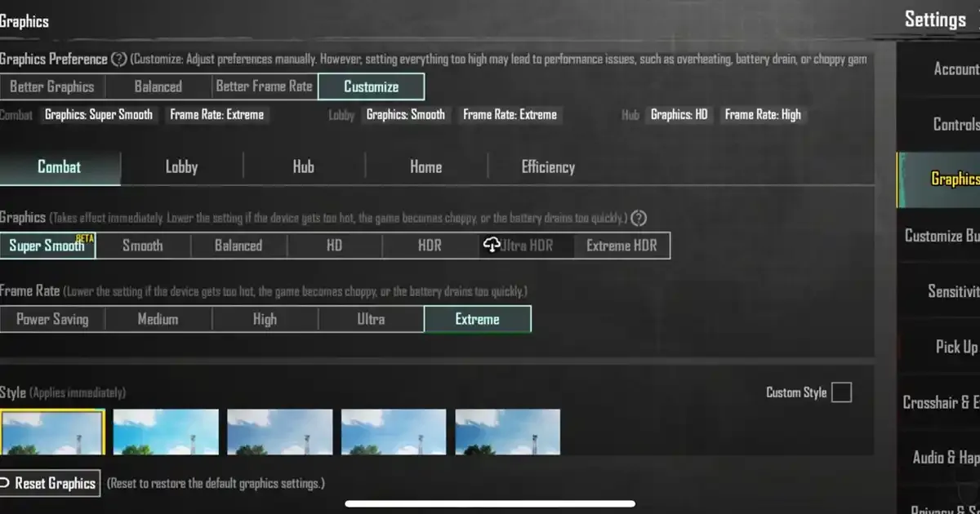This screenshot has height=514, width=980.
Task: Choose the fifth style thumbnail
Action: (507, 432)
